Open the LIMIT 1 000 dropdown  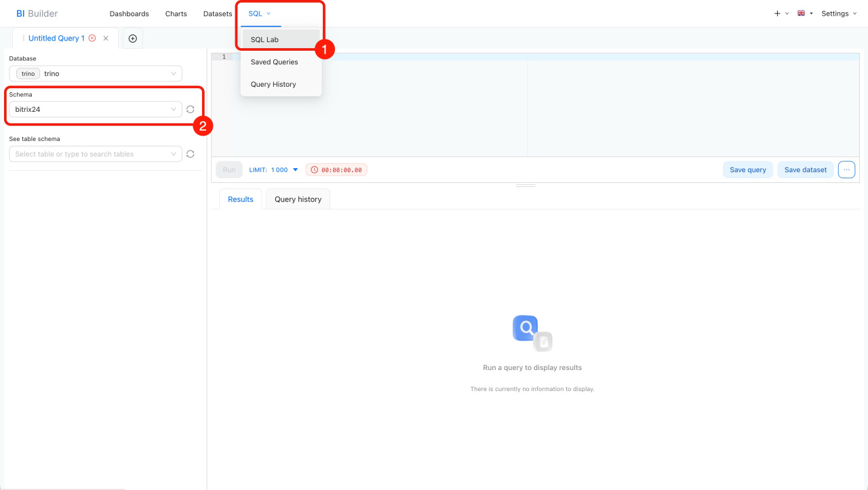click(x=274, y=169)
